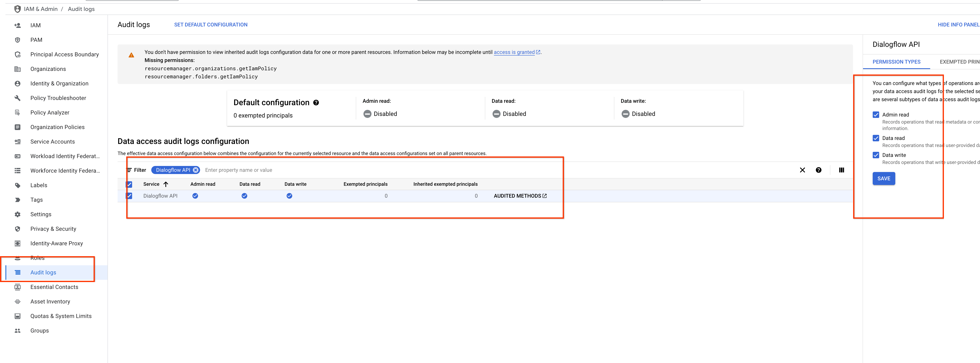Sort by Service column arrow
Screen dimensions: 980x363
[166, 184]
